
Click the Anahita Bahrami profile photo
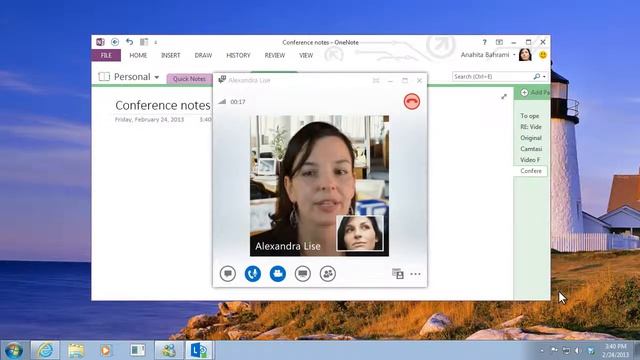(525, 55)
